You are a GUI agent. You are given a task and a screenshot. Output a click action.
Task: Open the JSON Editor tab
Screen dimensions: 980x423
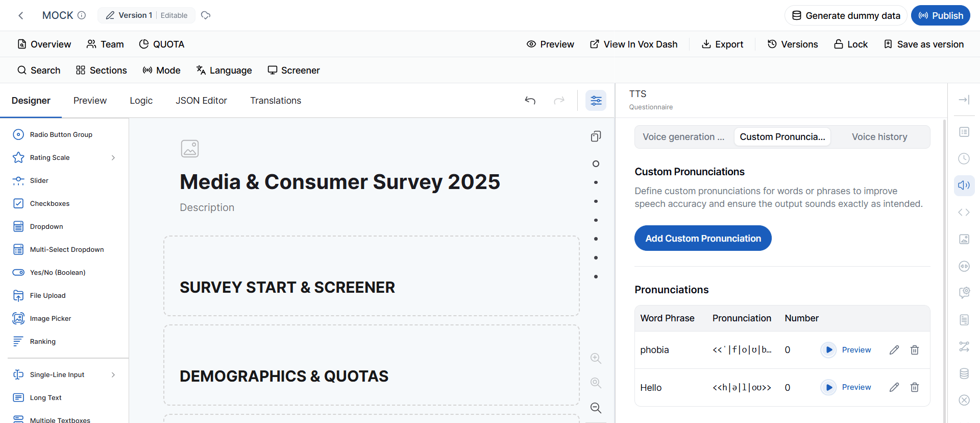(x=201, y=101)
